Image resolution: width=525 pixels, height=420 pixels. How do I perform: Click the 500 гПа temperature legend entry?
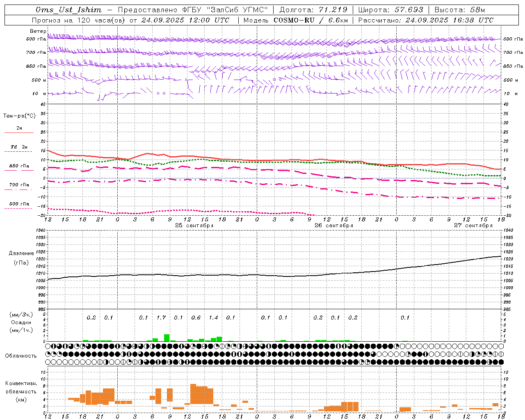19,204
